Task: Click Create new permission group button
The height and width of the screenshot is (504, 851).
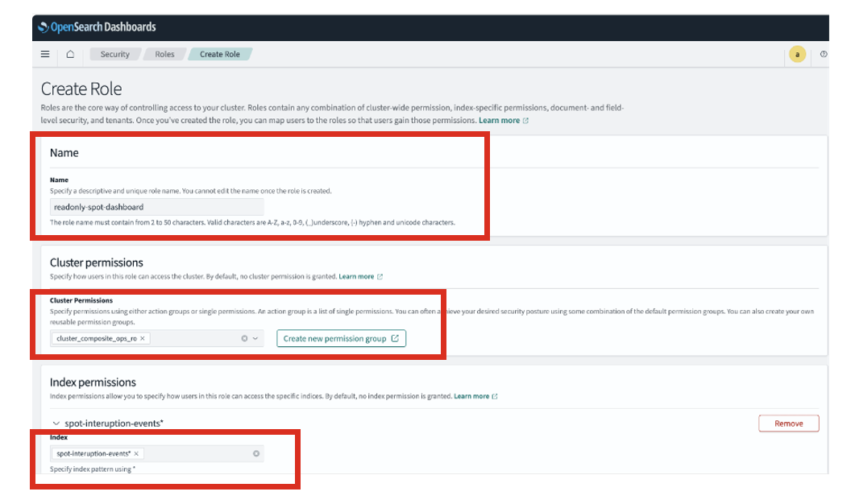Action: click(x=341, y=339)
